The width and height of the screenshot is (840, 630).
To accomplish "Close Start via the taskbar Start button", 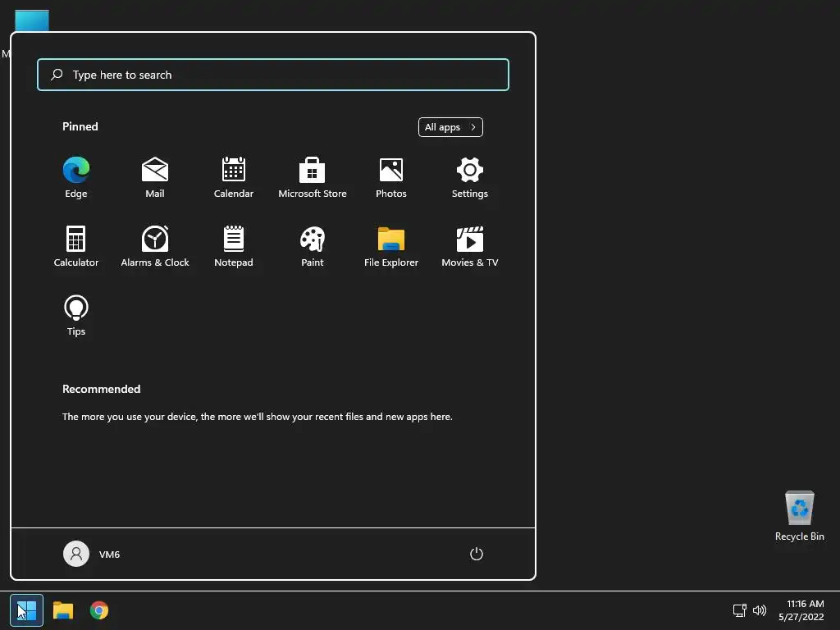I will click(26, 610).
